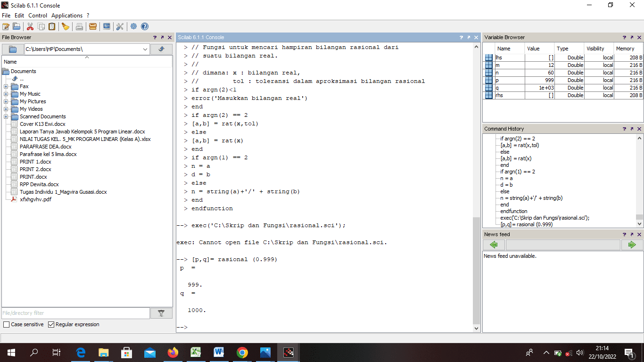644x362 pixels.
Task: Open help for News feed panel
Action: coord(624,234)
